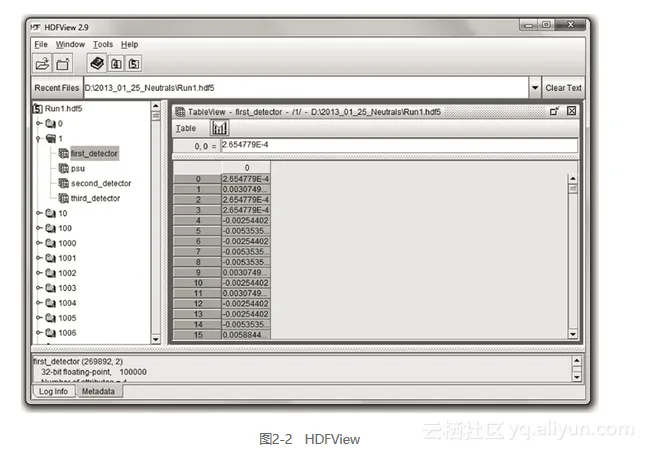Collapse group 1 in the tree
Viewport: 645px width, 451px height.
coord(38,139)
